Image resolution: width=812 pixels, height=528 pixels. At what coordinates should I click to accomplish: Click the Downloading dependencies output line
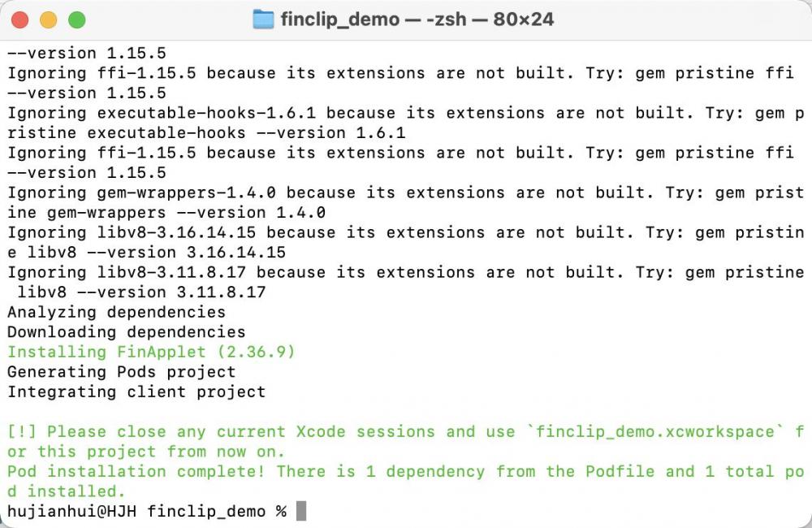(127, 331)
